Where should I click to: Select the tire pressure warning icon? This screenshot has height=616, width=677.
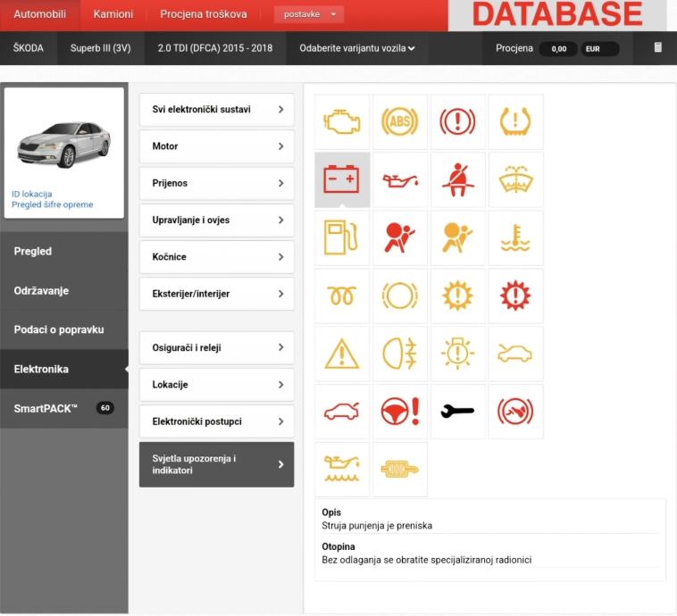515,122
